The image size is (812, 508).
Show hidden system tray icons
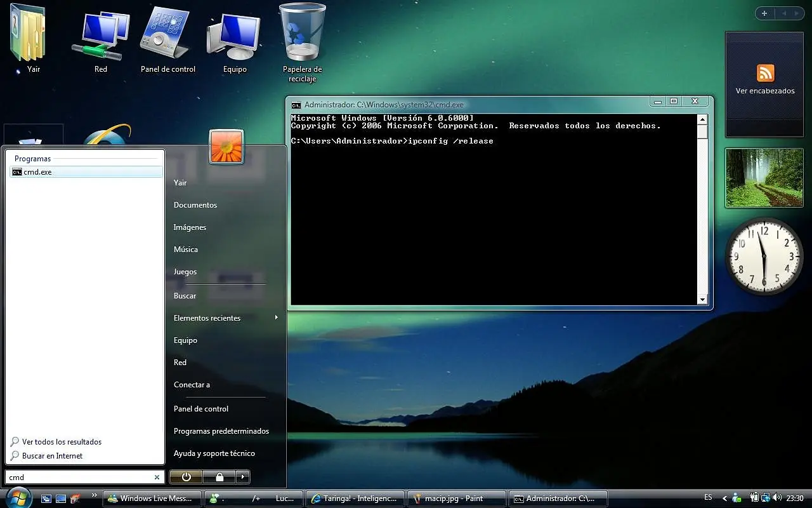[x=725, y=498]
